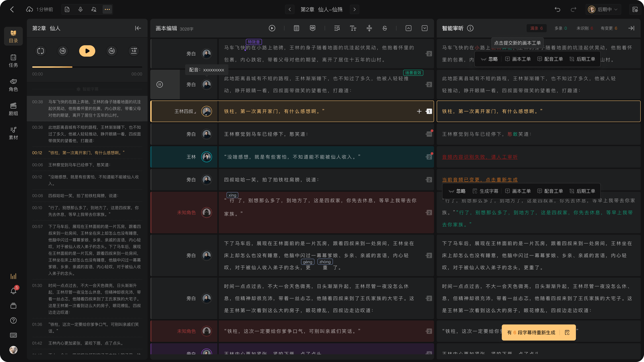644x362 pixels.
Task: Open 剧组 in the left sidebar
Action: 13,109
